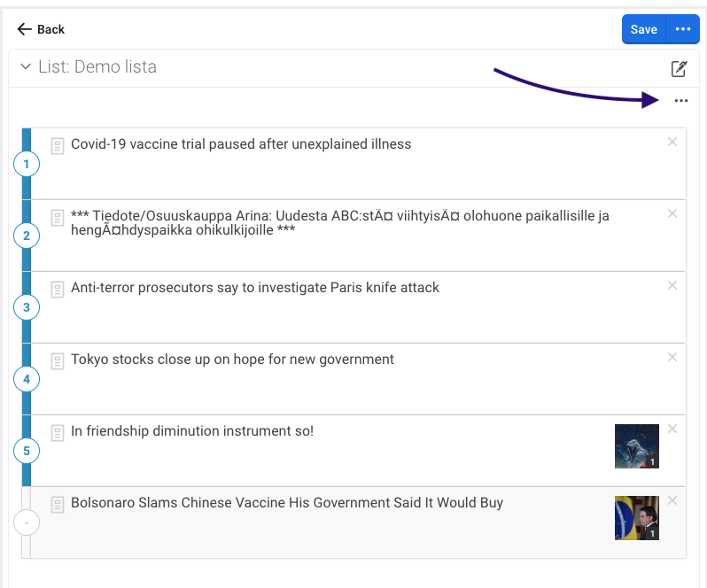Click position number 5 circle
The width and height of the screenshot is (707, 588).
27,451
